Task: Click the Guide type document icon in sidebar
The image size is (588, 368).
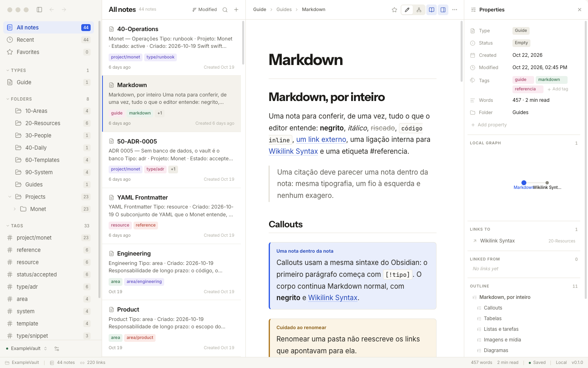Action: point(10,82)
